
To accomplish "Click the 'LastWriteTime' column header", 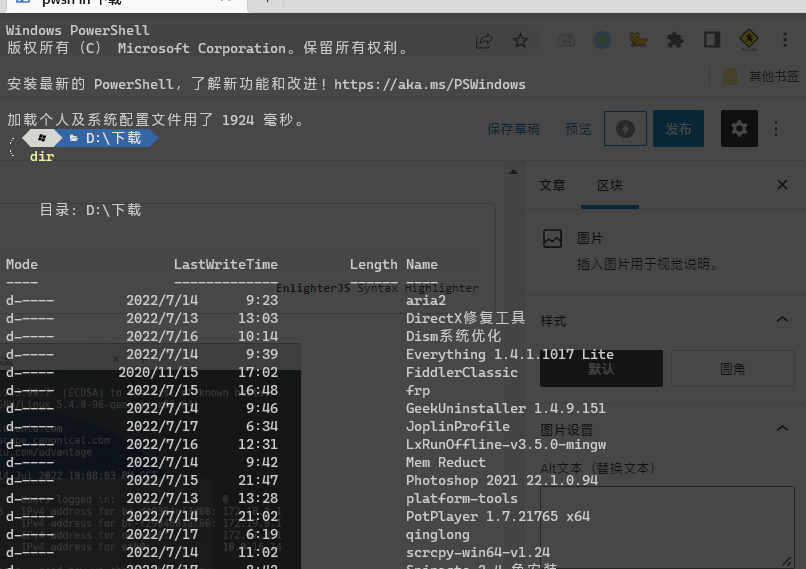I will tap(226, 264).
